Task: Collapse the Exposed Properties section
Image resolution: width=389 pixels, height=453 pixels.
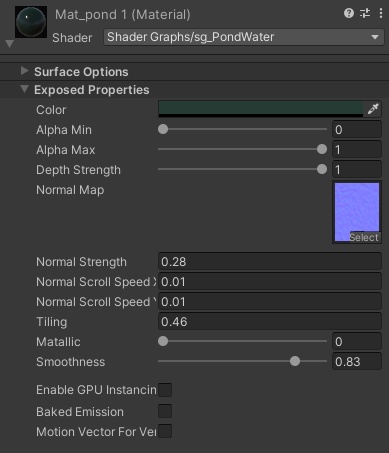Action: click(24, 89)
